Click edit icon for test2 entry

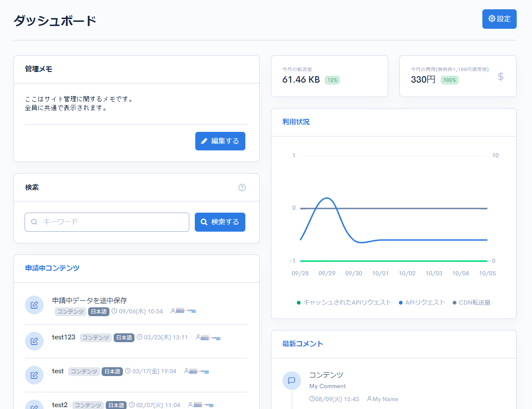(34, 405)
